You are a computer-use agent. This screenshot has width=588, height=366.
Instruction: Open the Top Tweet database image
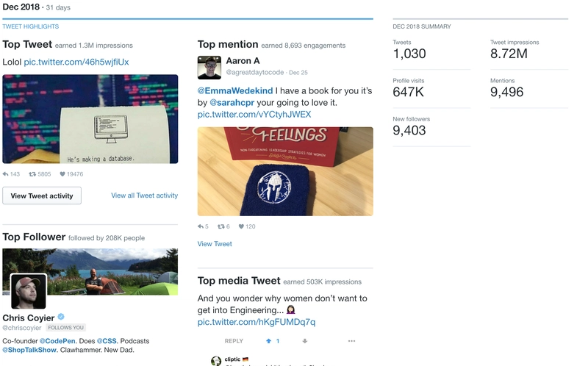tap(90, 119)
